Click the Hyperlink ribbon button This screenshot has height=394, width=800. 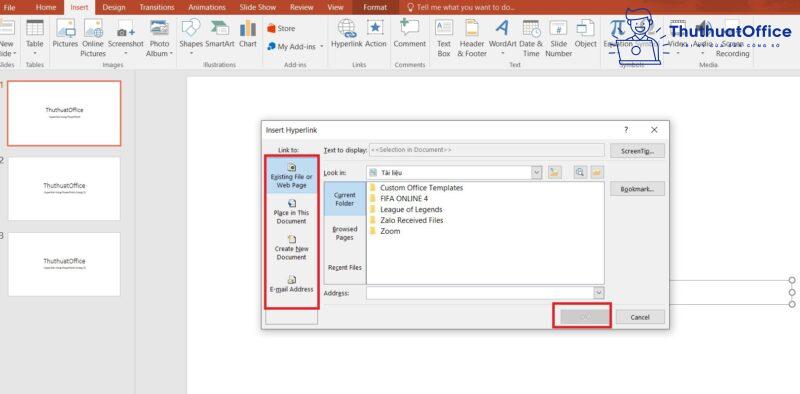click(x=346, y=34)
